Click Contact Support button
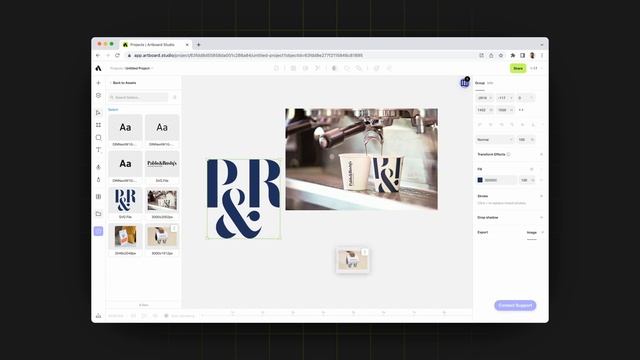Image resolution: width=640 pixels, height=360 pixels. coord(515,305)
